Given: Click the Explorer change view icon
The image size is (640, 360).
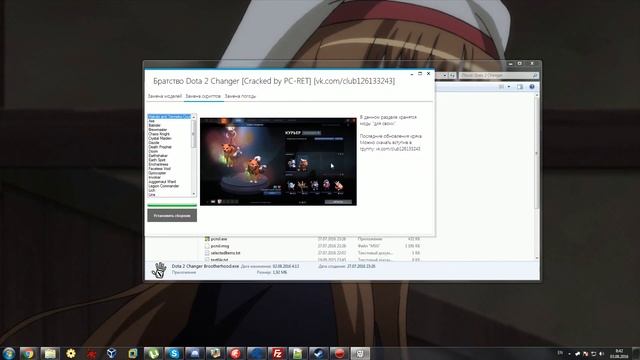Looking at the screenshot, I should click(x=502, y=87).
